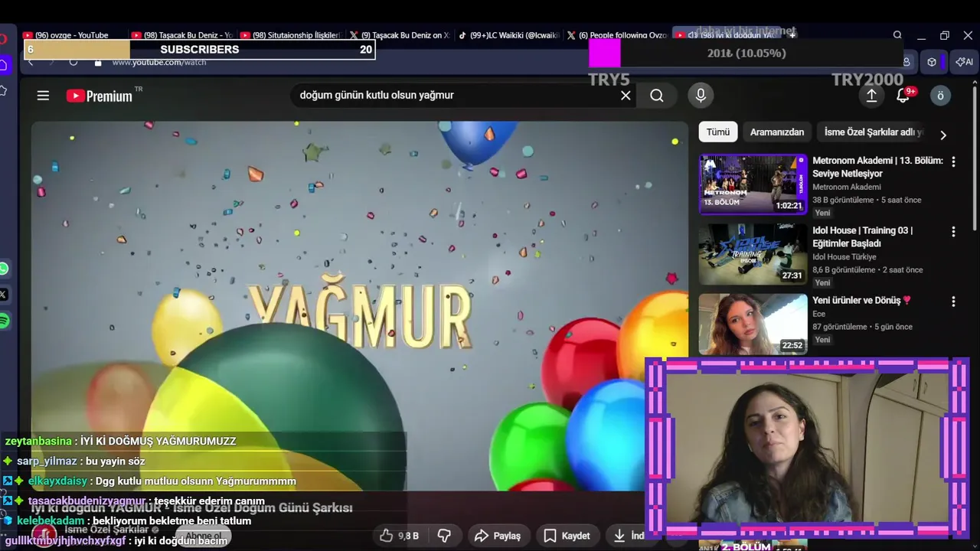980x551 pixels.
Task: Run the search with magnifier button
Action: tap(657, 96)
